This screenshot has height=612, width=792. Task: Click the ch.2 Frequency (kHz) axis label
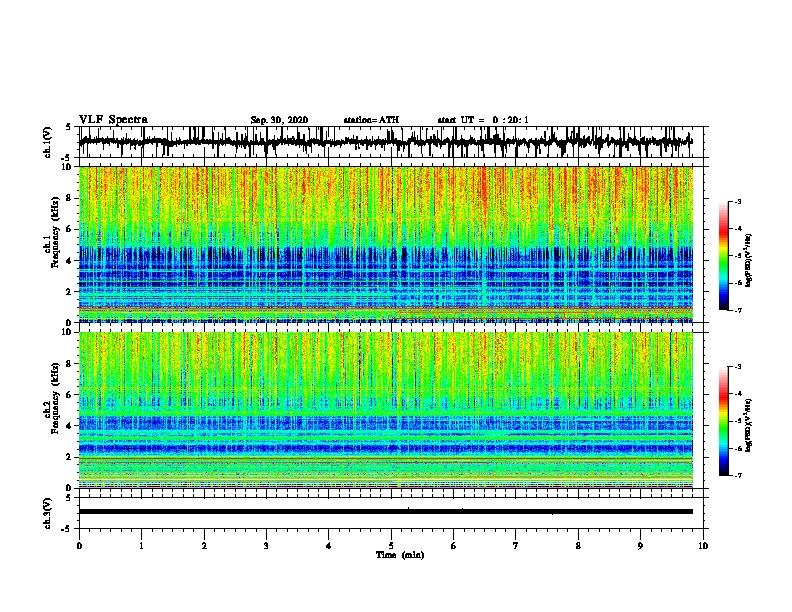(52, 398)
